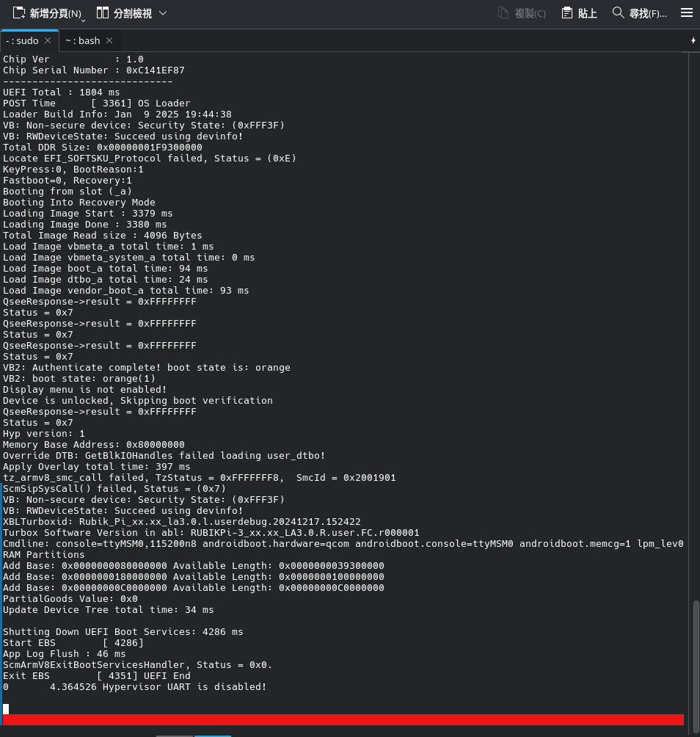The width and height of the screenshot is (700, 737).
Task: Close the "- : sudo" tab
Action: (48, 40)
